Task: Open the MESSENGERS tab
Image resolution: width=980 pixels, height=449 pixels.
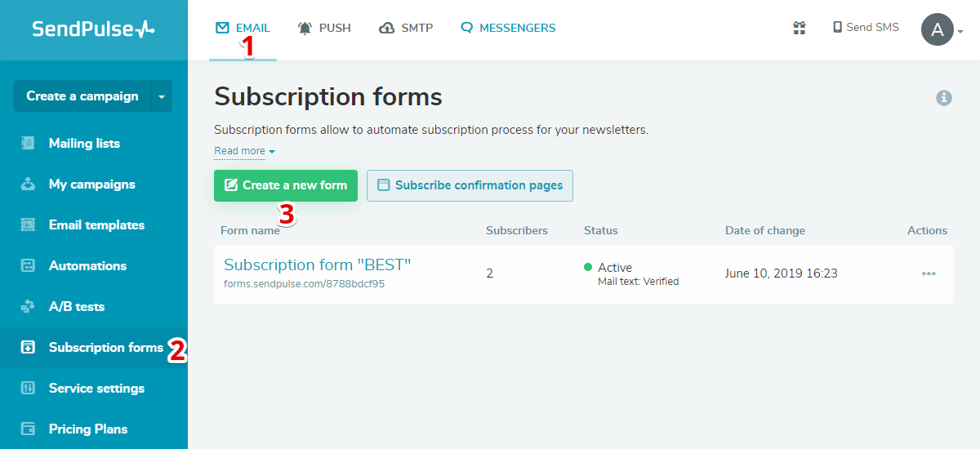Action: click(x=508, y=28)
